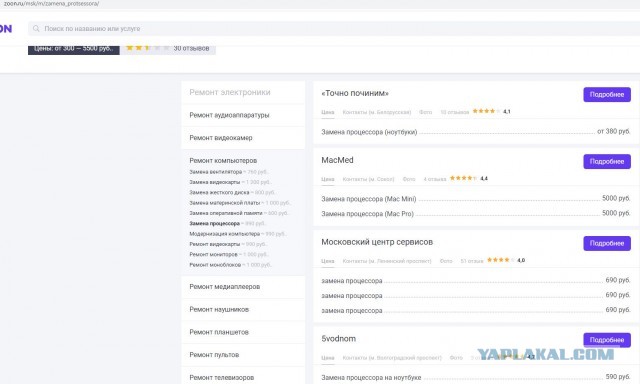This screenshot has height=384, width=640.
Task: Choose Ремонт моноблоков subcategory
Action: [215, 264]
